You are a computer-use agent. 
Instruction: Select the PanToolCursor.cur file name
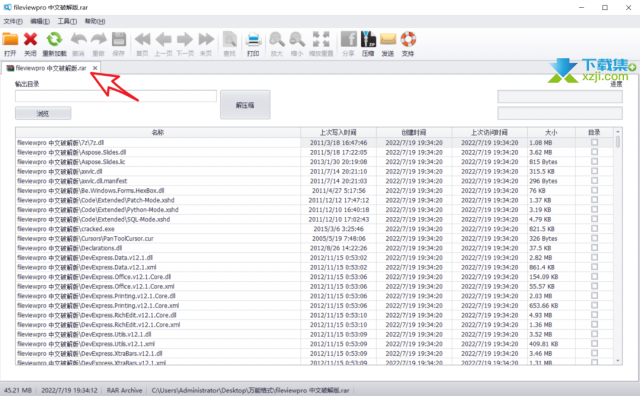(85, 238)
